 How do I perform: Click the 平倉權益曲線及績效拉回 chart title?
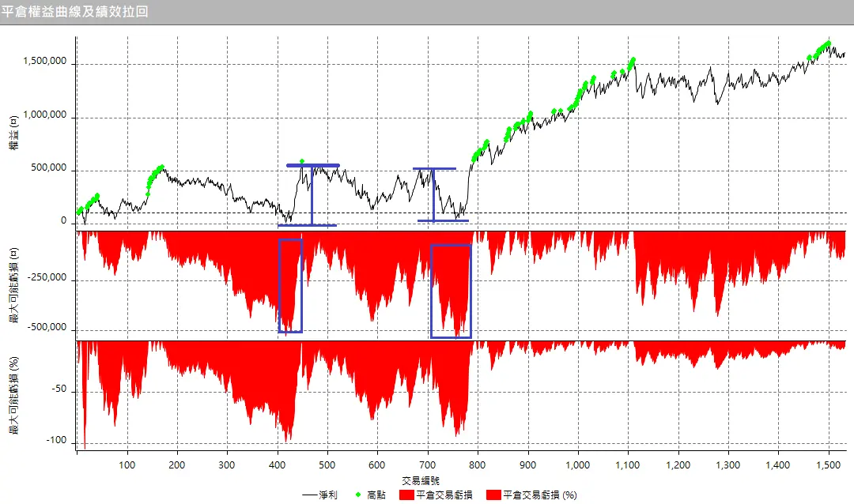[74, 12]
